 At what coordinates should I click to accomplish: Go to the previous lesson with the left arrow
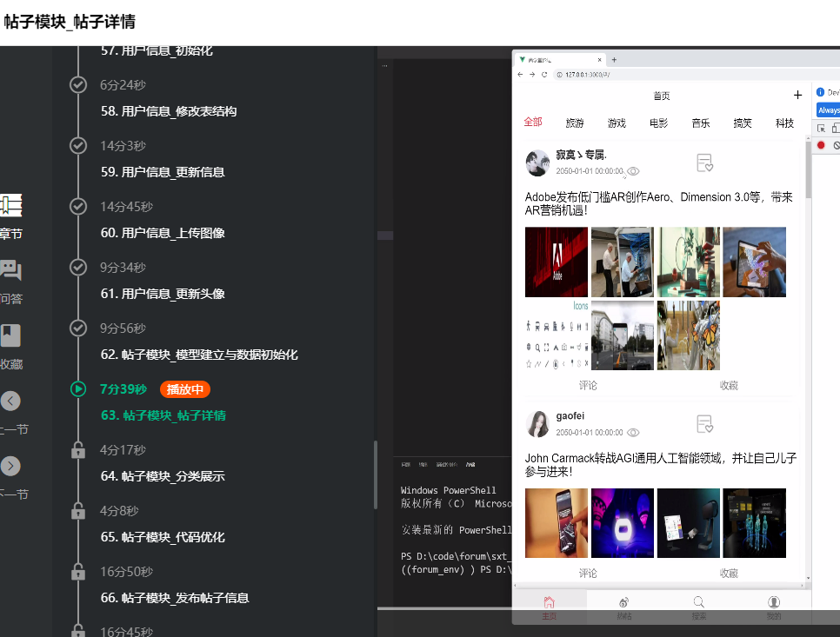coord(10,401)
